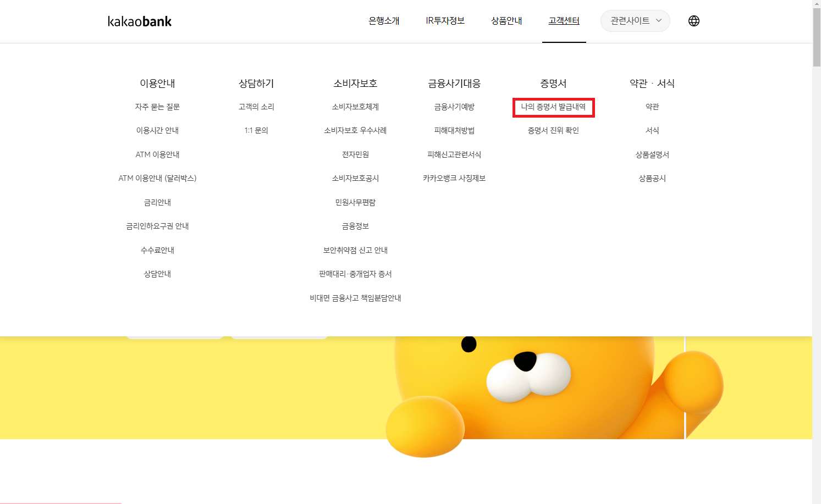Open 판매대리·중개업자 증서 link
Screen dimensions: 821x504
click(355, 274)
